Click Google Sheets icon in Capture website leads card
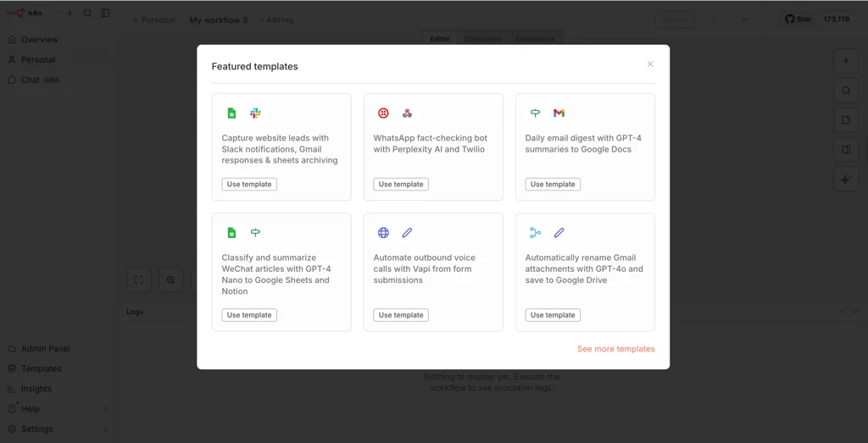This screenshot has width=868, height=443. (232, 114)
